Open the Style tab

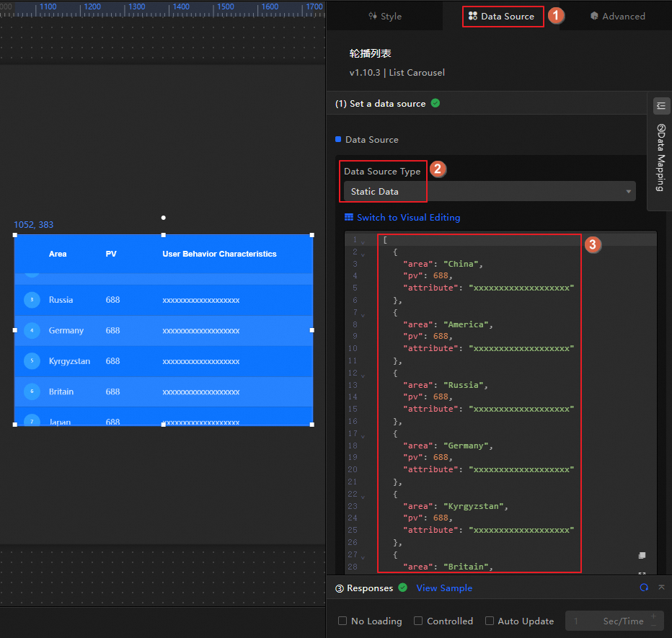(385, 17)
